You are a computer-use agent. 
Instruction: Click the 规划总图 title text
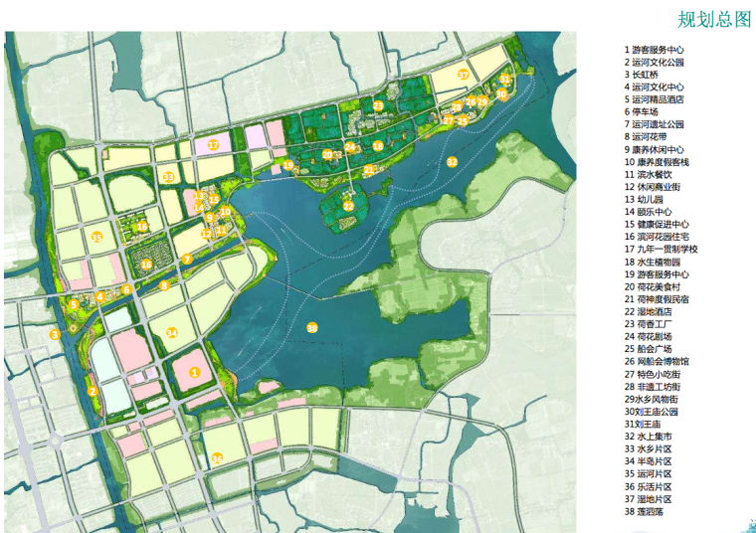tap(713, 20)
